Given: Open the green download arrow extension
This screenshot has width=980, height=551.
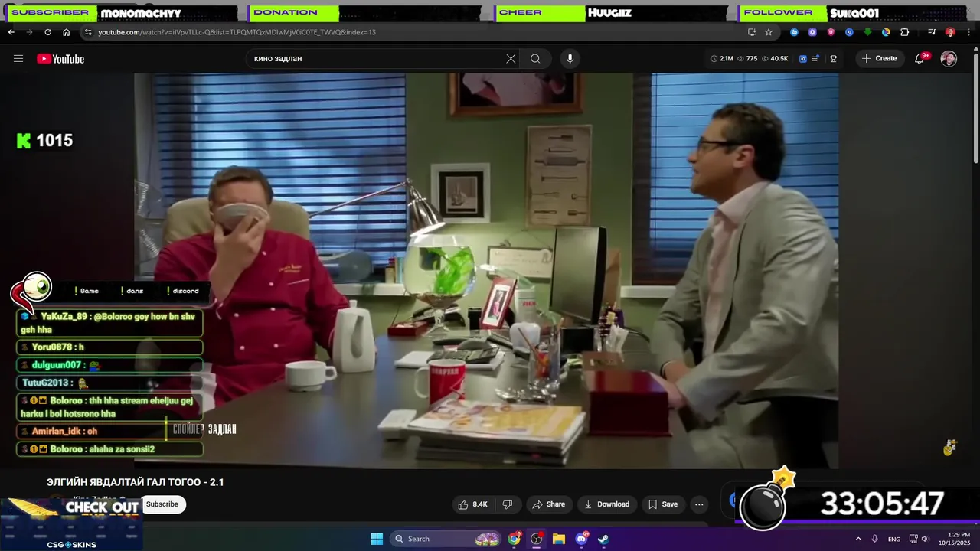Looking at the screenshot, I should (x=867, y=32).
